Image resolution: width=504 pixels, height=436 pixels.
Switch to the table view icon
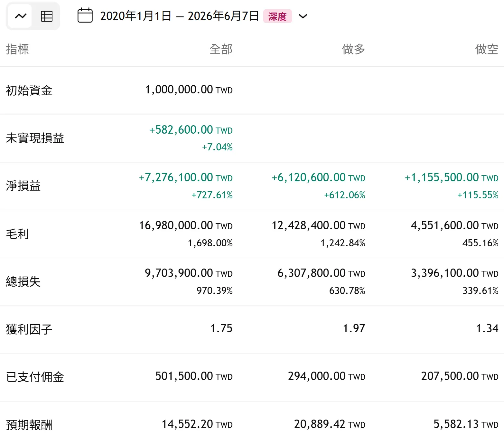point(47,16)
